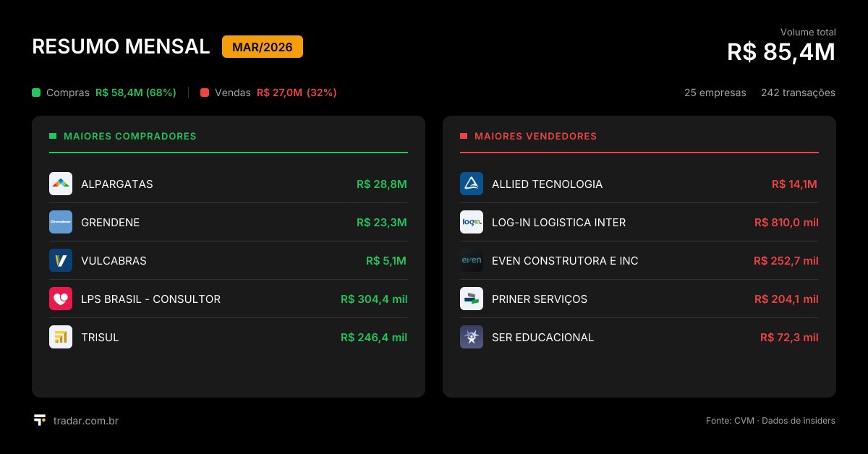Select the ALLIED TECNOLOGIA name

[x=547, y=184]
